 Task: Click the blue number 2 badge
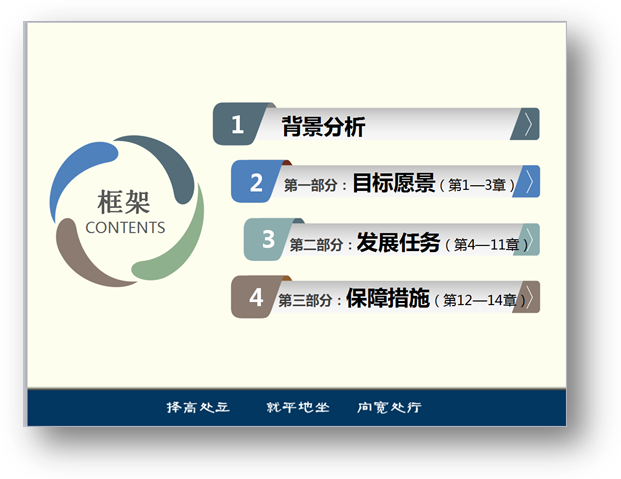pos(256,183)
